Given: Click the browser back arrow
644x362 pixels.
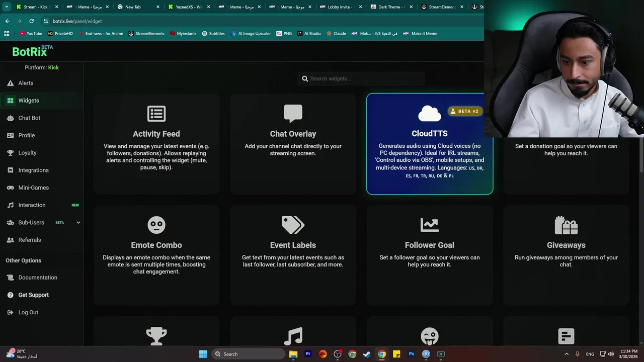Looking at the screenshot, I should point(7,21).
